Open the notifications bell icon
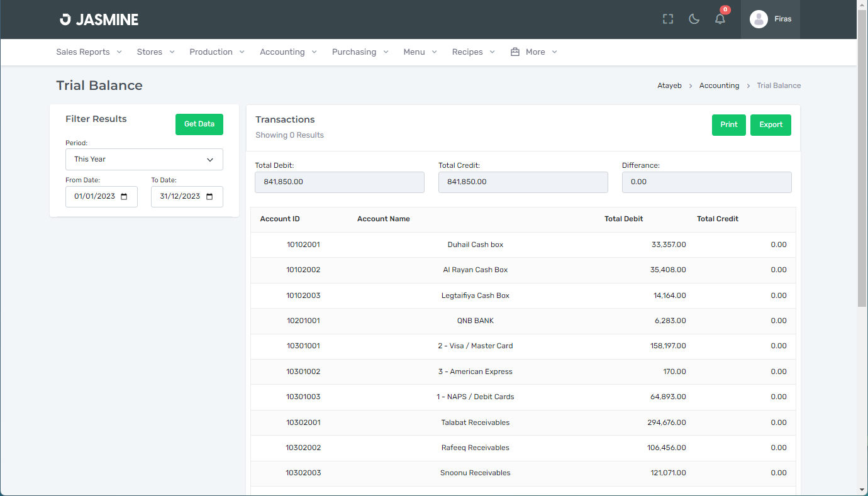 pyautogui.click(x=720, y=19)
